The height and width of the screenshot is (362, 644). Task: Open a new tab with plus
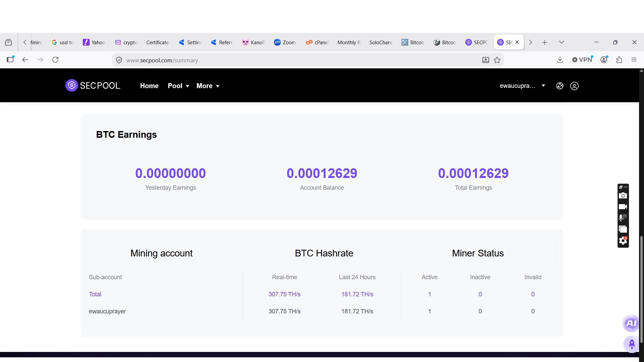coord(544,42)
